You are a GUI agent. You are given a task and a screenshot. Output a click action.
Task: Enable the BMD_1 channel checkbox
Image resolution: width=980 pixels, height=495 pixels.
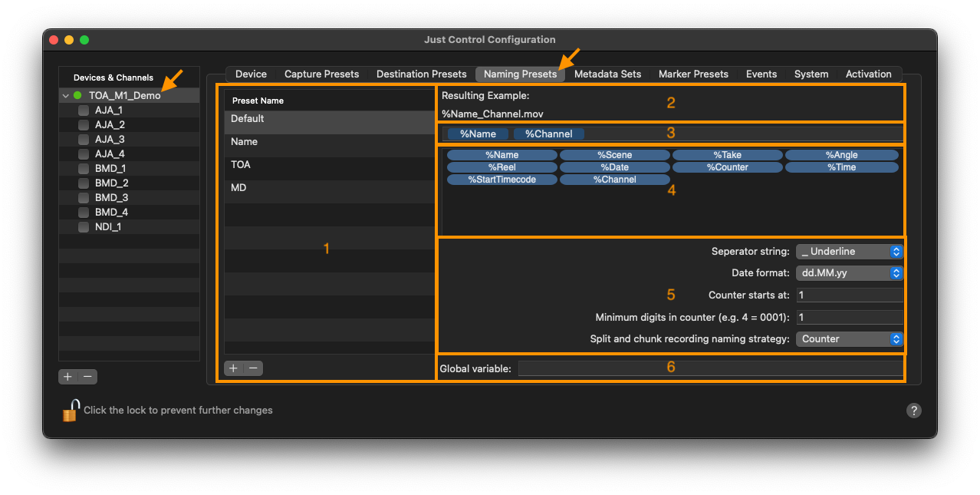(84, 169)
